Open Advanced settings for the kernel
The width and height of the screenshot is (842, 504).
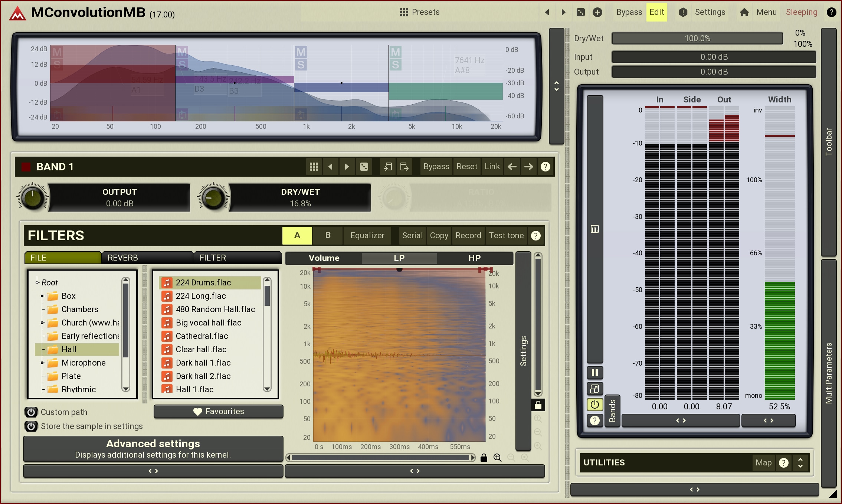click(x=153, y=449)
